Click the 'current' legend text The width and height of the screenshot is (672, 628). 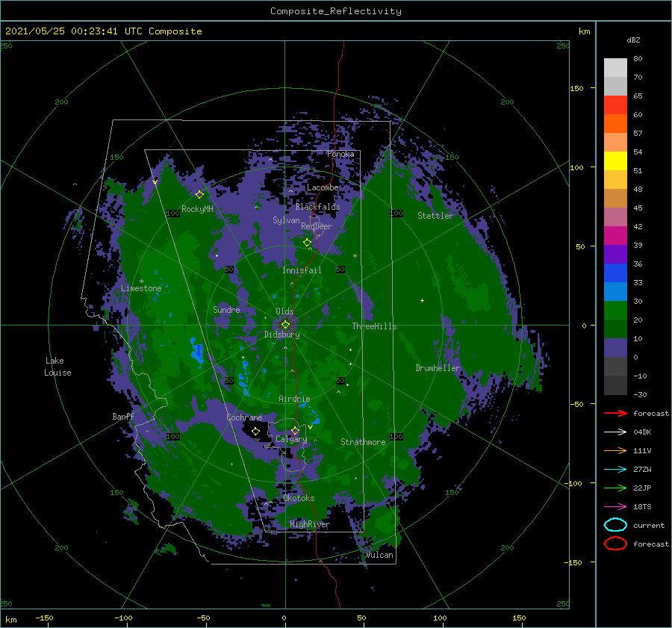click(x=648, y=525)
